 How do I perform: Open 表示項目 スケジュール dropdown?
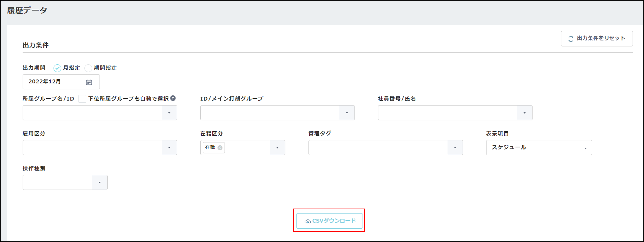tap(539, 148)
